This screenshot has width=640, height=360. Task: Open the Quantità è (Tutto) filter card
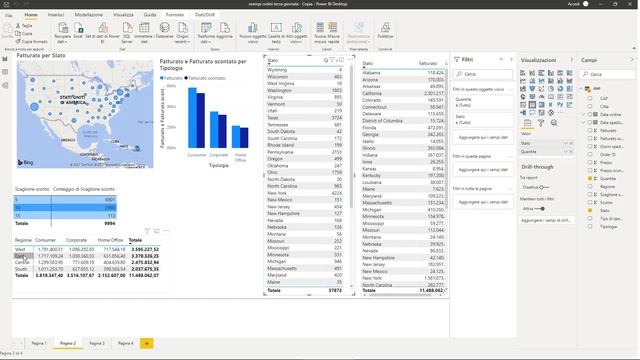coord(483,102)
